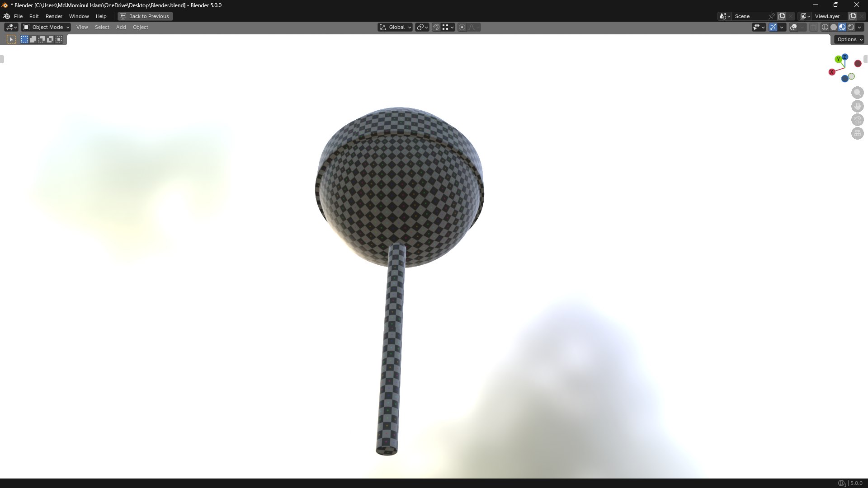Select the Select Box tool icon

(x=11, y=40)
